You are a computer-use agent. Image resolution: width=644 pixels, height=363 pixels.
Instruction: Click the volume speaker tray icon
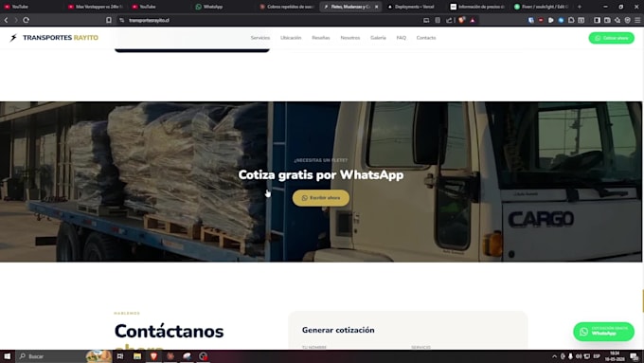tap(579, 356)
